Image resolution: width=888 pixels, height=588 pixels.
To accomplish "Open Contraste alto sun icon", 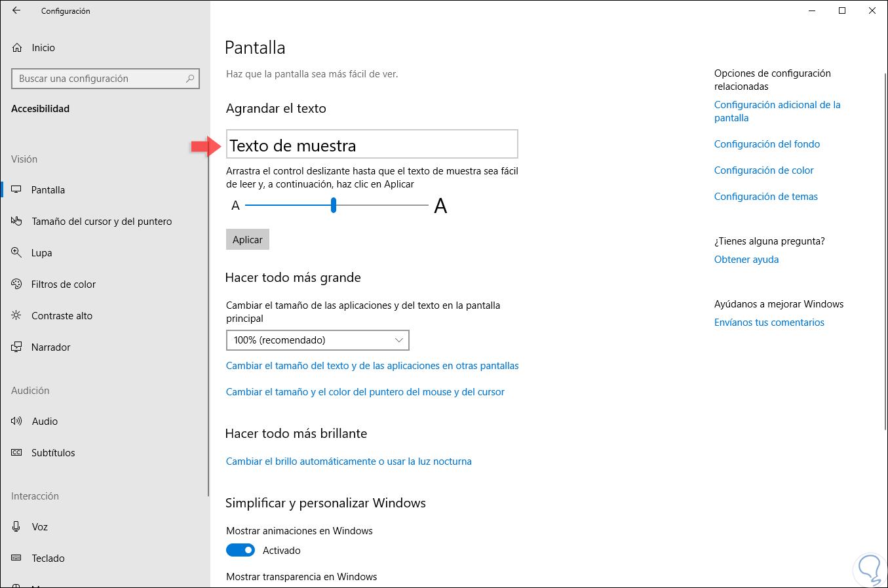I will [x=16, y=315].
